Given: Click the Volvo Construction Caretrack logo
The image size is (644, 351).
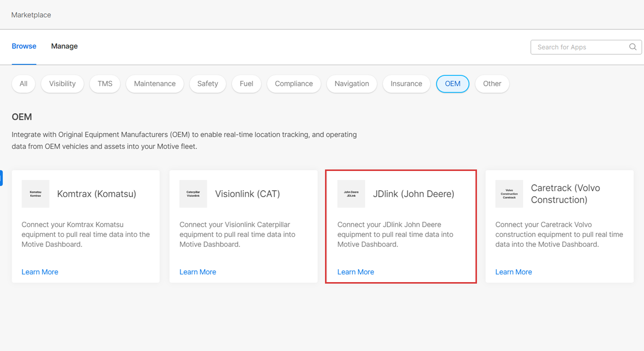Looking at the screenshot, I should 509,194.
